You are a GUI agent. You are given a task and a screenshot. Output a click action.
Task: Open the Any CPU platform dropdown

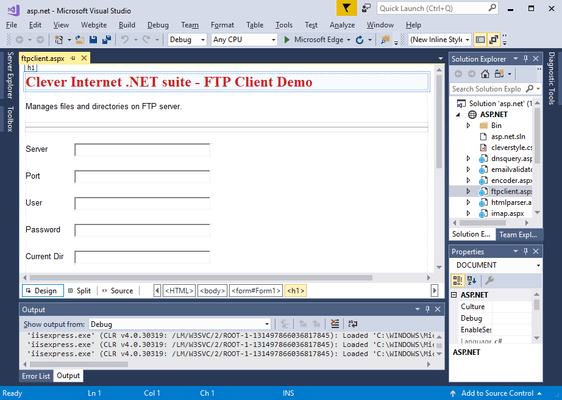pyautogui.click(x=244, y=40)
